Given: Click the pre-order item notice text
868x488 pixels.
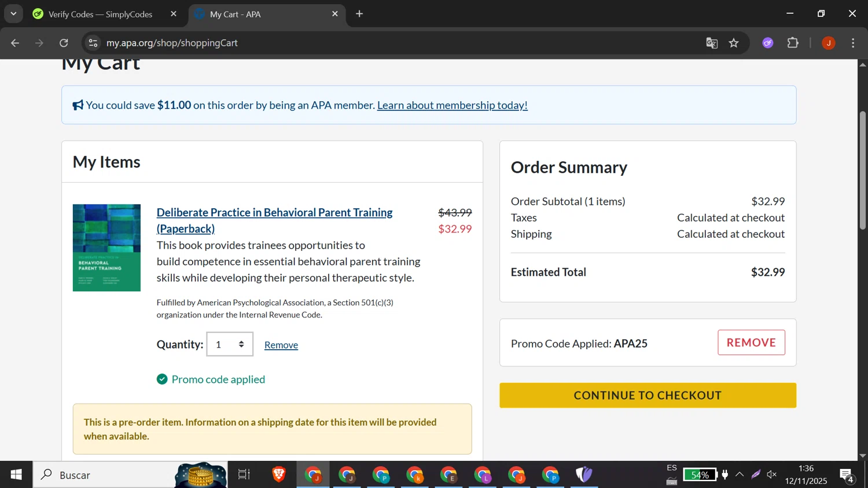Looking at the screenshot, I should point(260,429).
